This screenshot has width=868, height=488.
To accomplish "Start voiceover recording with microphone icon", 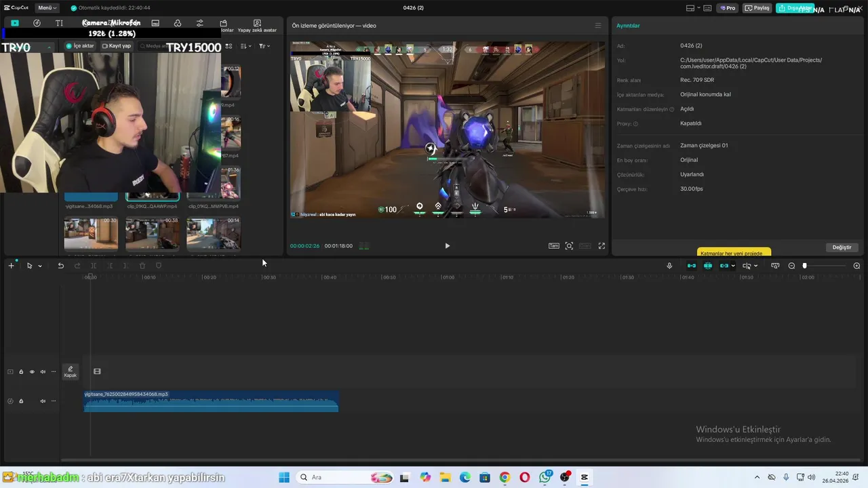I will [x=669, y=266].
